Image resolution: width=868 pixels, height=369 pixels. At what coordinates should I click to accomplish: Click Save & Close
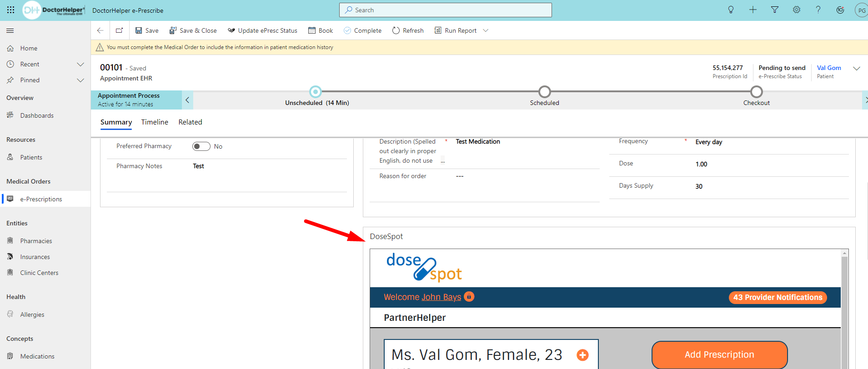pyautogui.click(x=193, y=30)
